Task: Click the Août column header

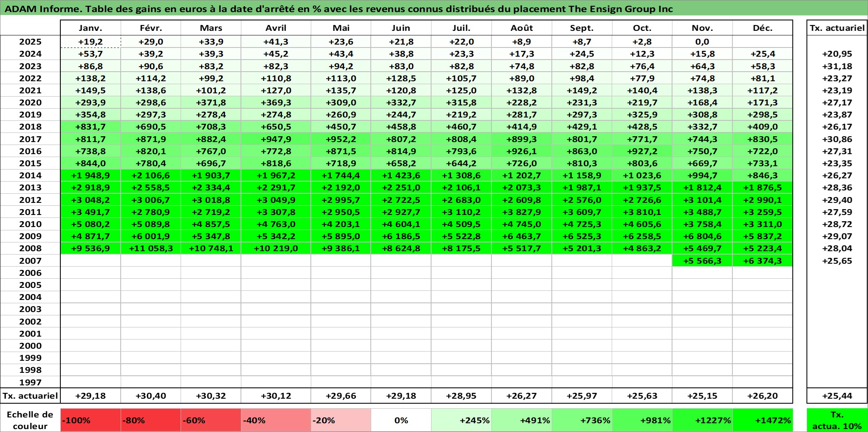Action: coord(521,28)
